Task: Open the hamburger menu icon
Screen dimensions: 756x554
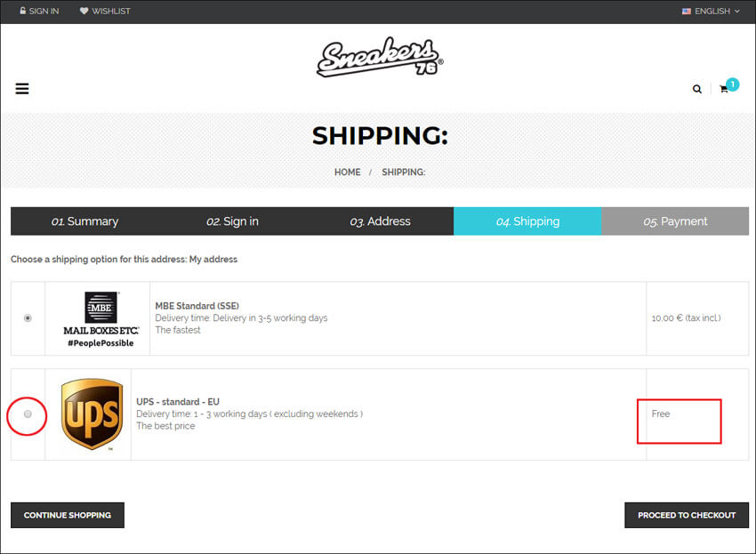Action: tap(22, 89)
